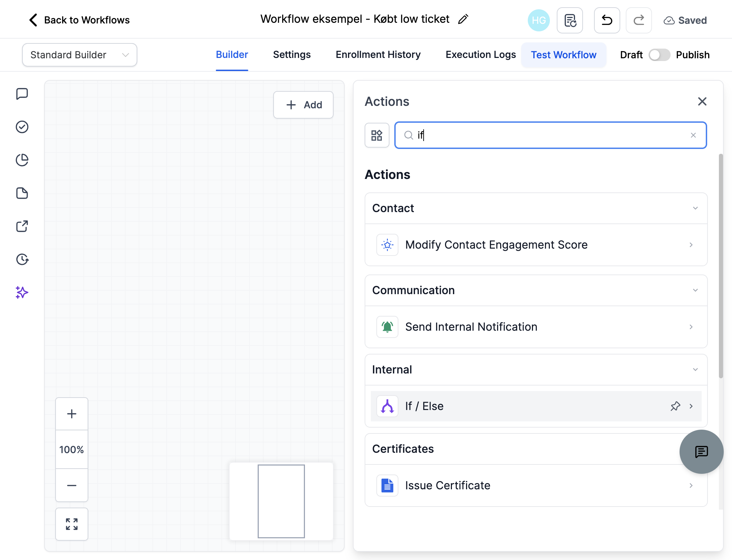Open the actions category grid view icon
This screenshot has height=560, width=732.
[377, 135]
